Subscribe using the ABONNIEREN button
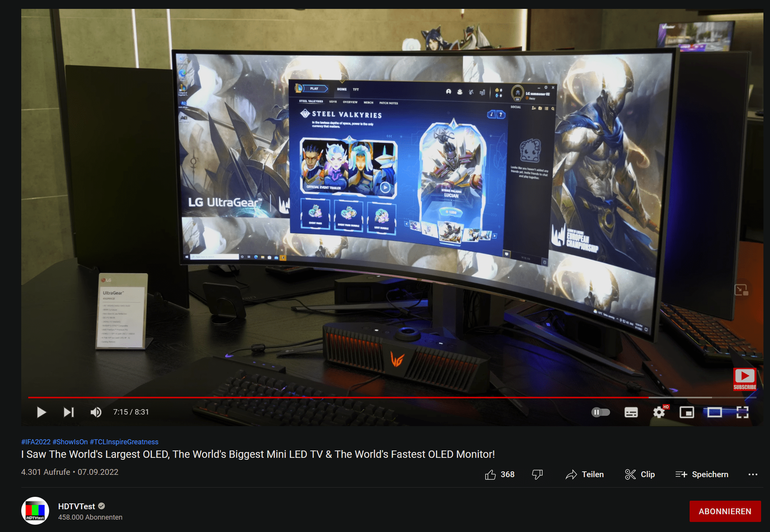Image resolution: width=770 pixels, height=532 pixels. 725,511
